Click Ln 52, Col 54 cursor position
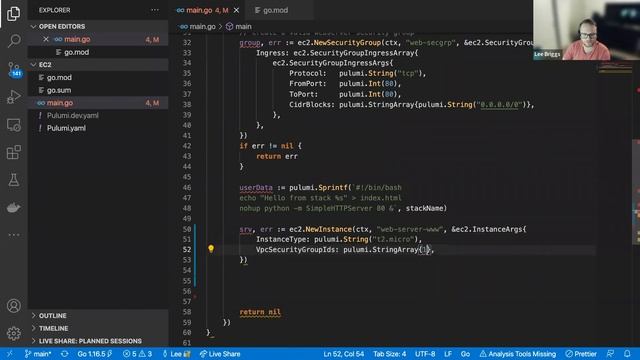 (x=344, y=354)
